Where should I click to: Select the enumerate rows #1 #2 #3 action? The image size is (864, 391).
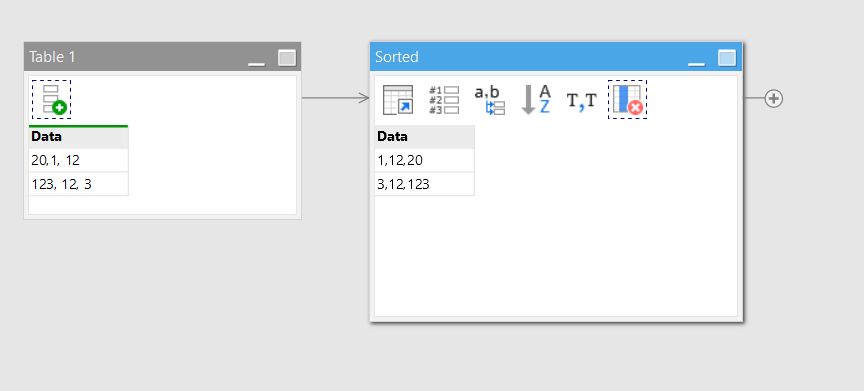[x=444, y=100]
